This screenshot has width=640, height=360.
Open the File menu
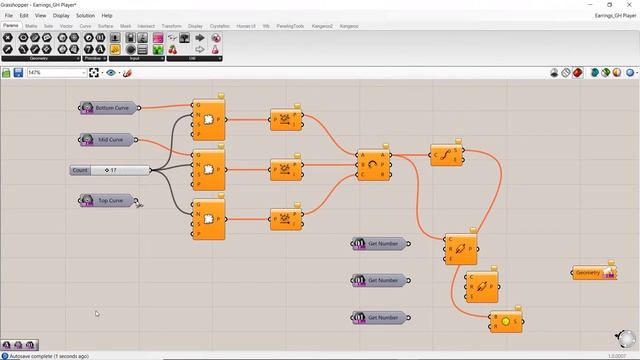pyautogui.click(x=9, y=16)
